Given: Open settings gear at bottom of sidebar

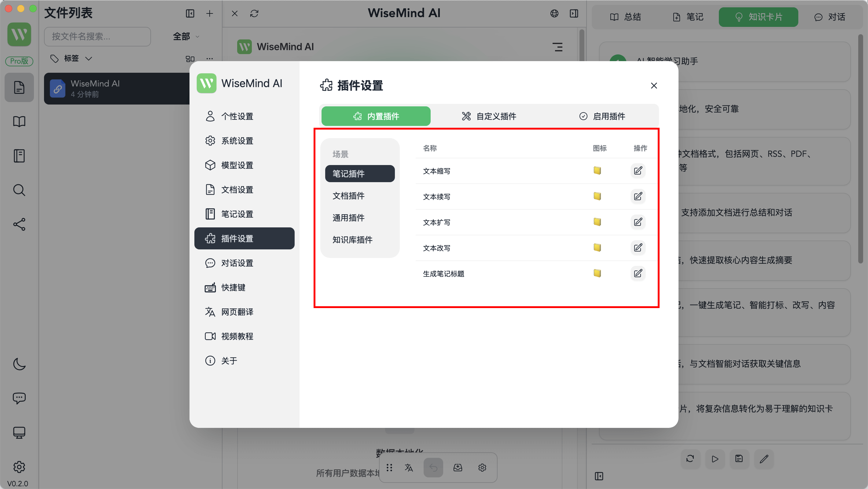Looking at the screenshot, I should tap(19, 467).
